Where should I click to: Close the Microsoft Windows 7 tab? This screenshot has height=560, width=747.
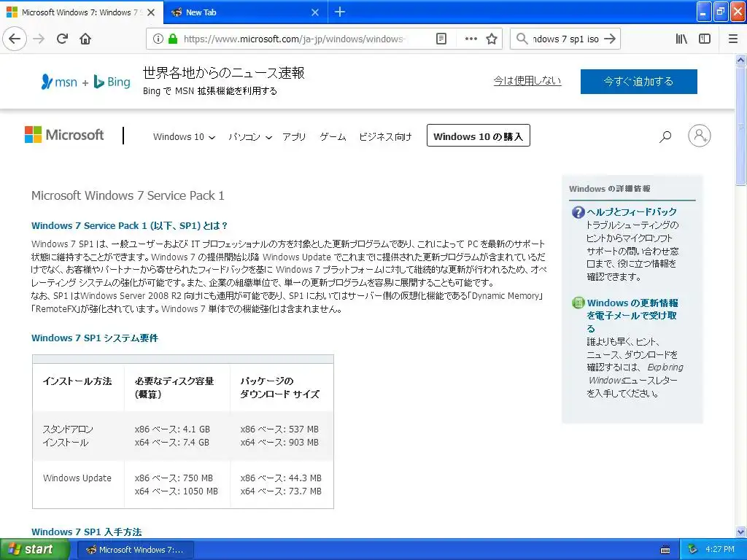(151, 12)
